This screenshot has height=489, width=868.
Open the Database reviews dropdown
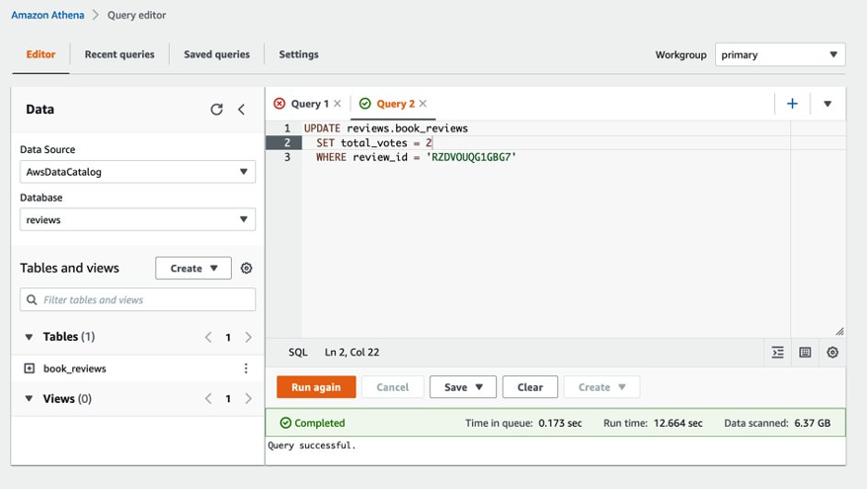click(x=138, y=219)
